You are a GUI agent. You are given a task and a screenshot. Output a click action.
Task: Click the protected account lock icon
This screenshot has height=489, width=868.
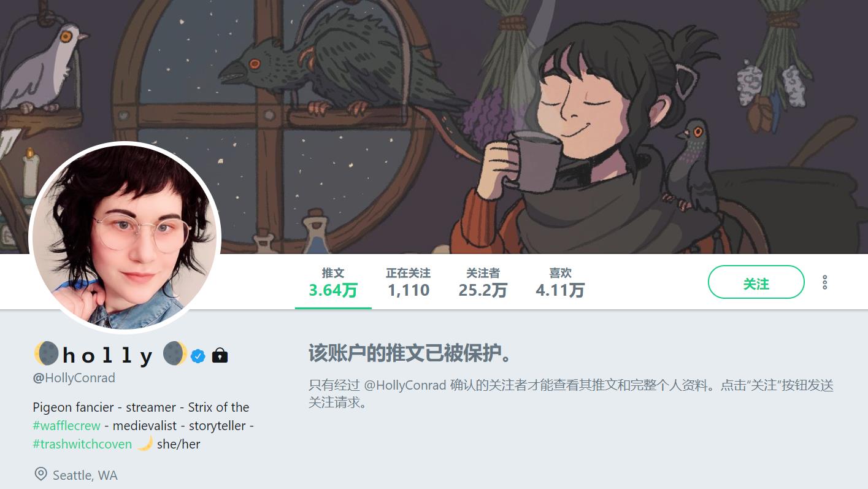tap(220, 355)
